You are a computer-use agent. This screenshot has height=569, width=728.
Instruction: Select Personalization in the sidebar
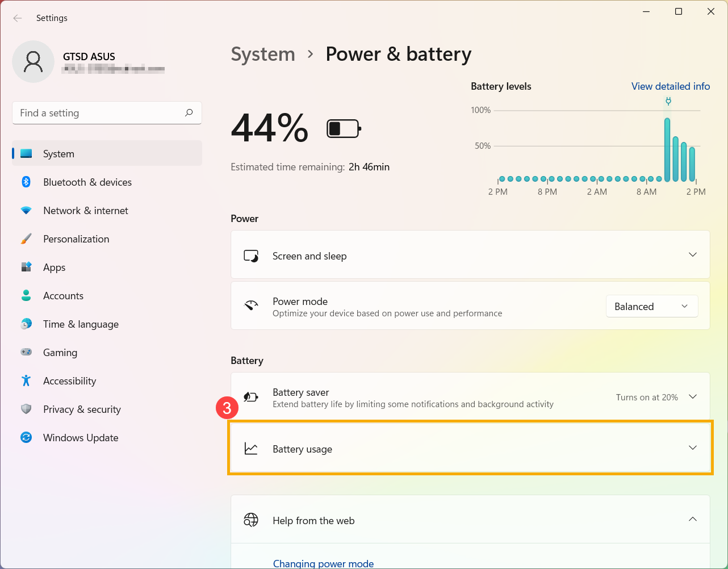click(107, 239)
